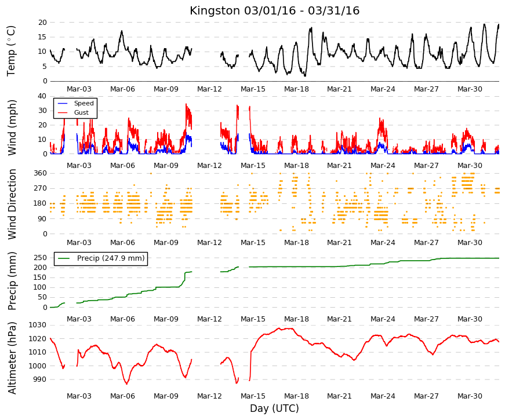Select the Speed legend label
The width and height of the screenshot is (505, 420).
(x=83, y=103)
